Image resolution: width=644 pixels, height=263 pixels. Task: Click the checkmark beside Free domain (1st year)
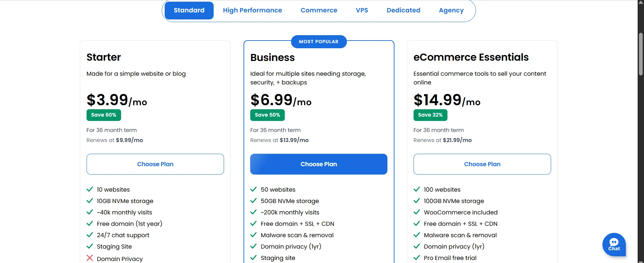(x=90, y=223)
